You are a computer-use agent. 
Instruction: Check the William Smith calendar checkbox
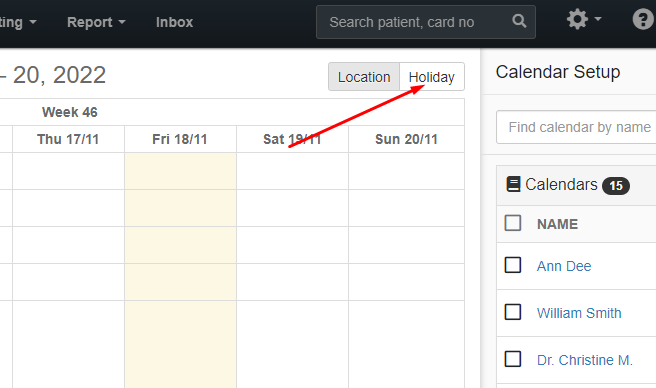tap(513, 312)
